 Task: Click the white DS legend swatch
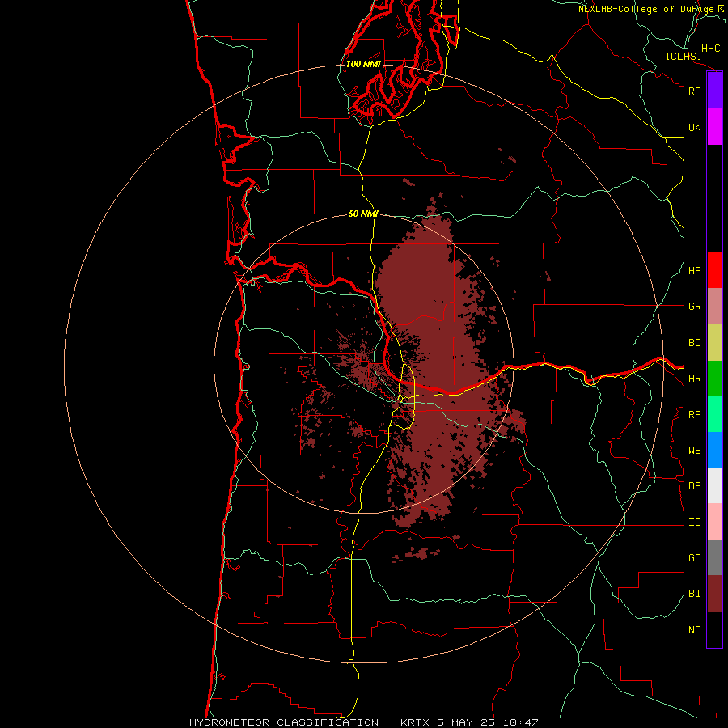tap(714, 485)
